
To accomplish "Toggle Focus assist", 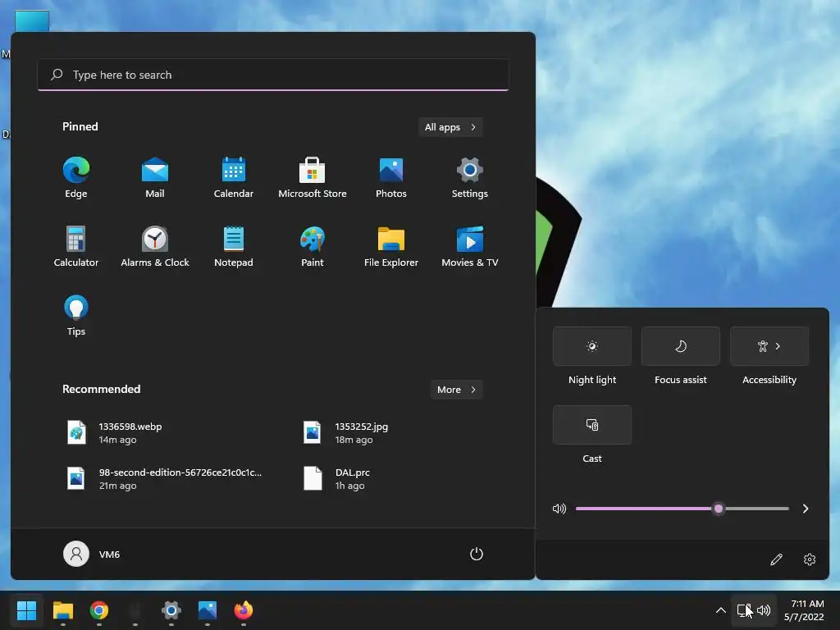I will point(680,346).
